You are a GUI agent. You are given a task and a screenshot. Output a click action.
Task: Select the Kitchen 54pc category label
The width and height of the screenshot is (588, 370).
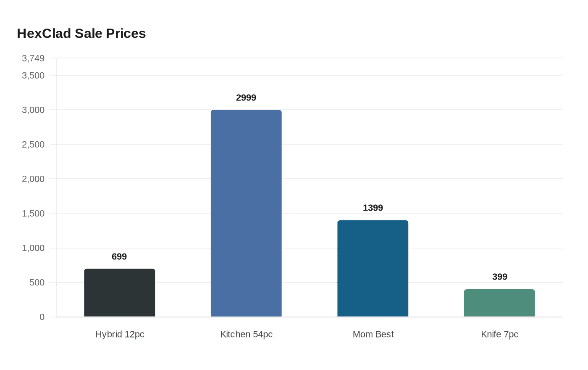pyautogui.click(x=246, y=334)
